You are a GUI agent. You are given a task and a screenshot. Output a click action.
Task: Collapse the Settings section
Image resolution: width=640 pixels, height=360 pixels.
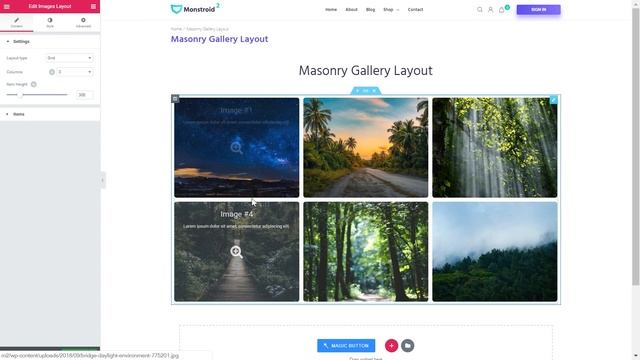(50, 42)
